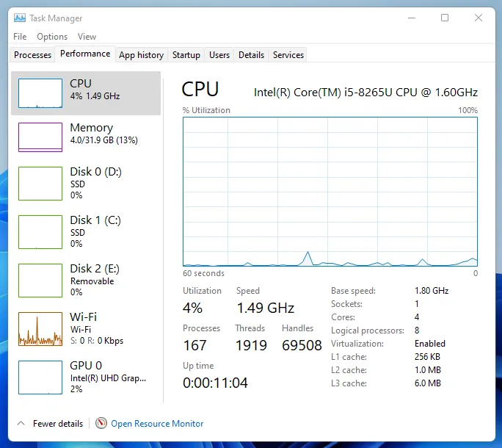Click the 'Disk 1 (C:)' sidebar label
Screen dimensions: 502x448
(x=95, y=220)
